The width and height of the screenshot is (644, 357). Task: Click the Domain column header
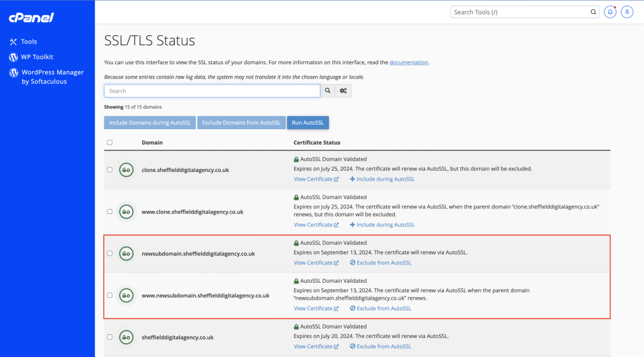tap(152, 143)
